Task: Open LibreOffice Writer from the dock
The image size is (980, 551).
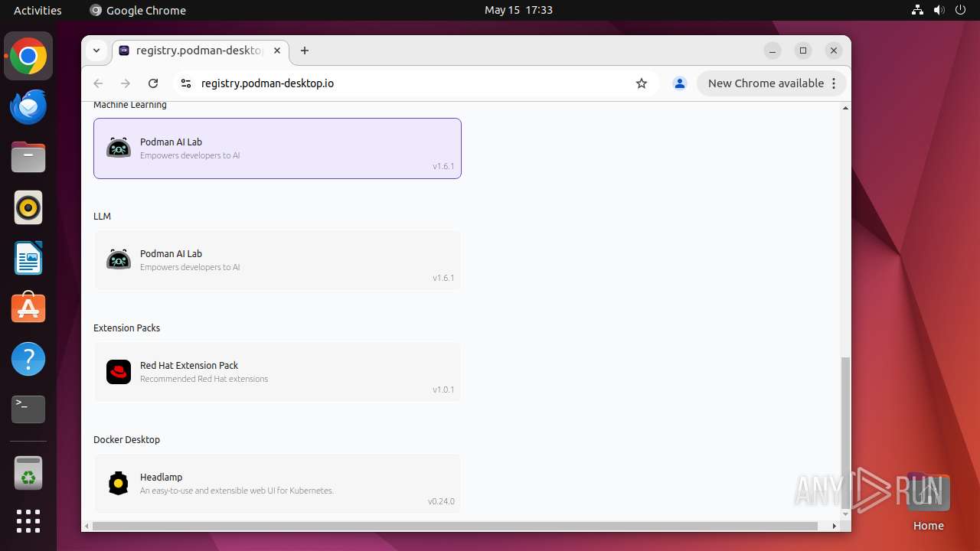Action: click(28, 258)
